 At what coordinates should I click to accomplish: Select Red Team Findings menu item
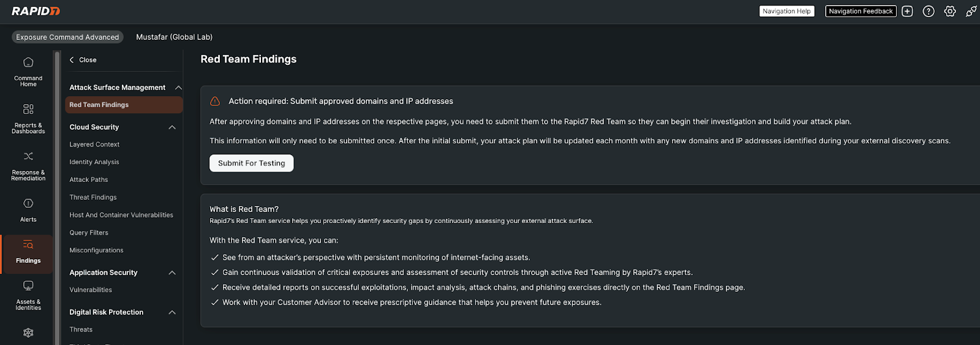click(99, 105)
